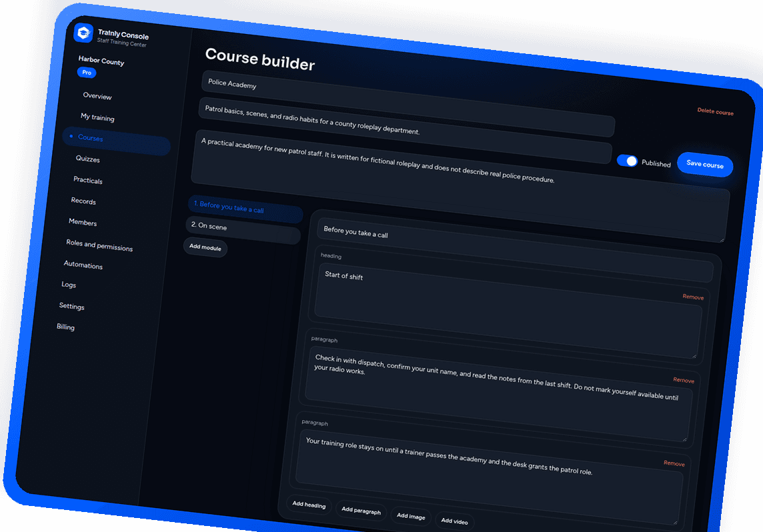
Task: Select Courses in the sidebar
Action: [x=116, y=141]
